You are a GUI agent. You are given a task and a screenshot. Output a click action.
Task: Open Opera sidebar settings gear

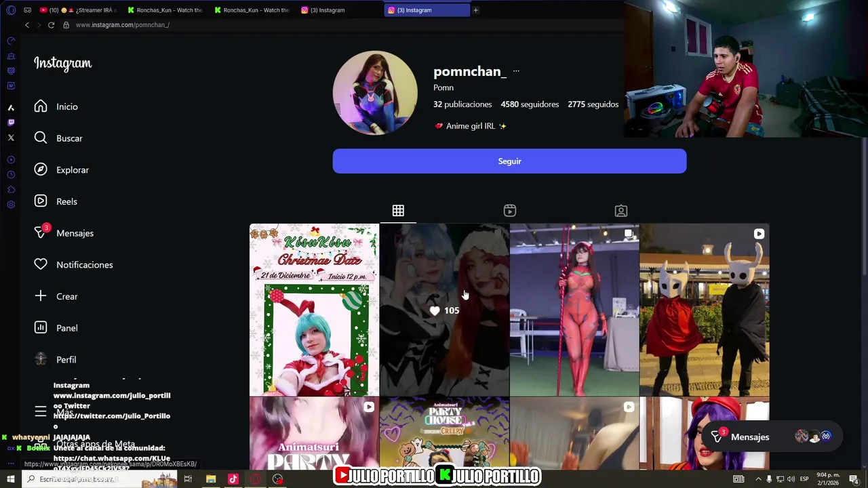tap(11, 205)
